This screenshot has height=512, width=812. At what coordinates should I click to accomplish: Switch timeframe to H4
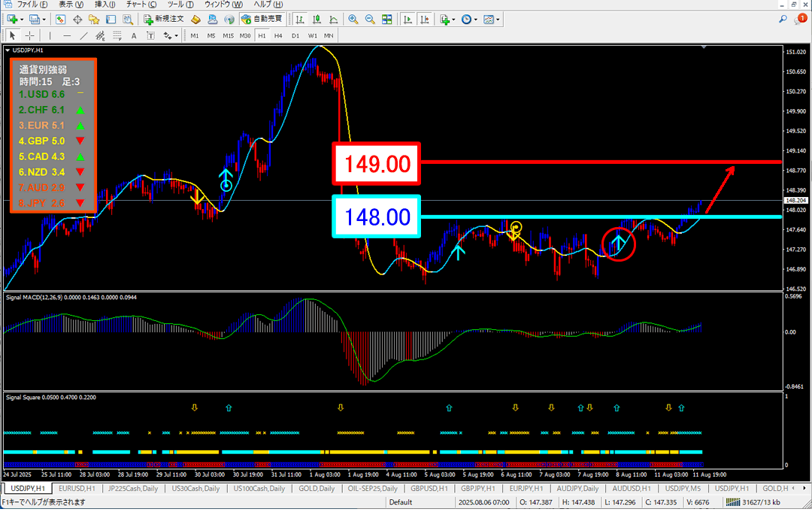278,36
